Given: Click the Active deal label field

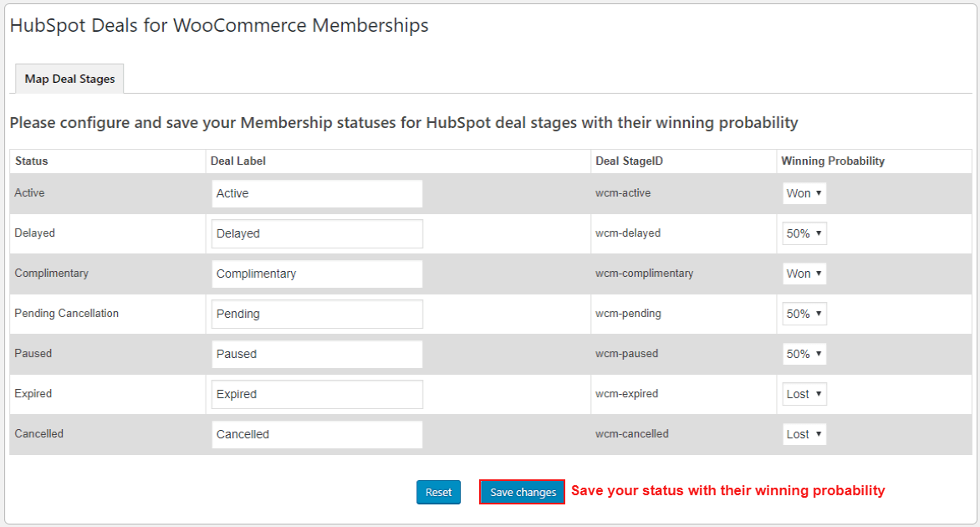Looking at the screenshot, I should 317,193.
